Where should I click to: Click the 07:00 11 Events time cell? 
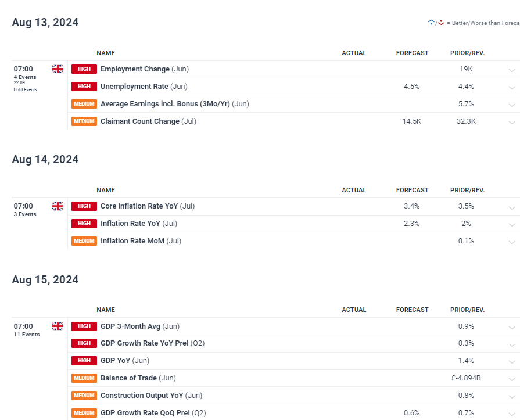pyautogui.click(x=27, y=329)
